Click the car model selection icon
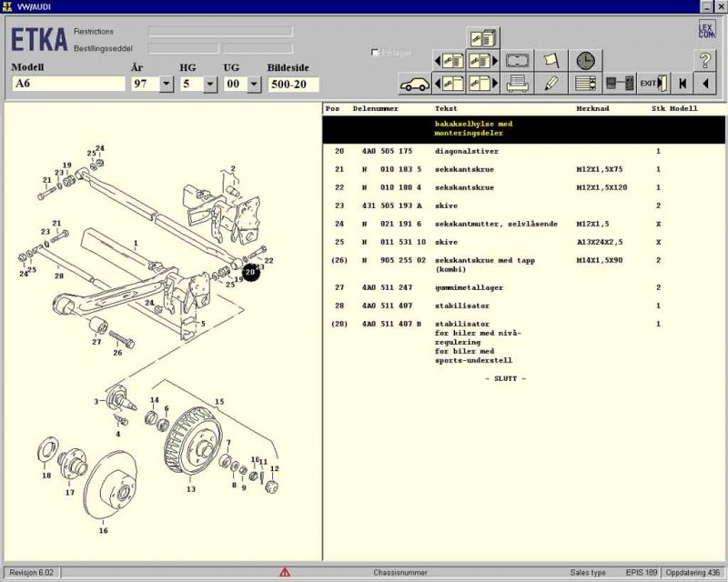 click(x=415, y=84)
